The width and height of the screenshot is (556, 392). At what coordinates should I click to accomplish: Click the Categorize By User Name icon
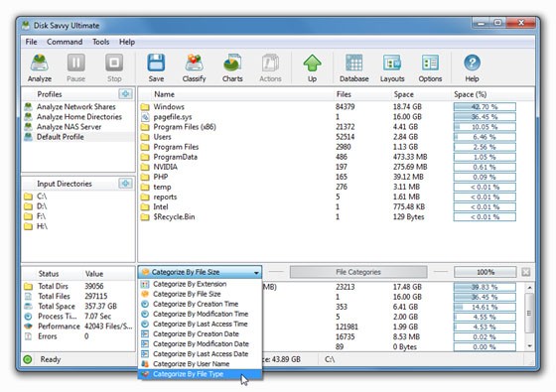point(145,363)
